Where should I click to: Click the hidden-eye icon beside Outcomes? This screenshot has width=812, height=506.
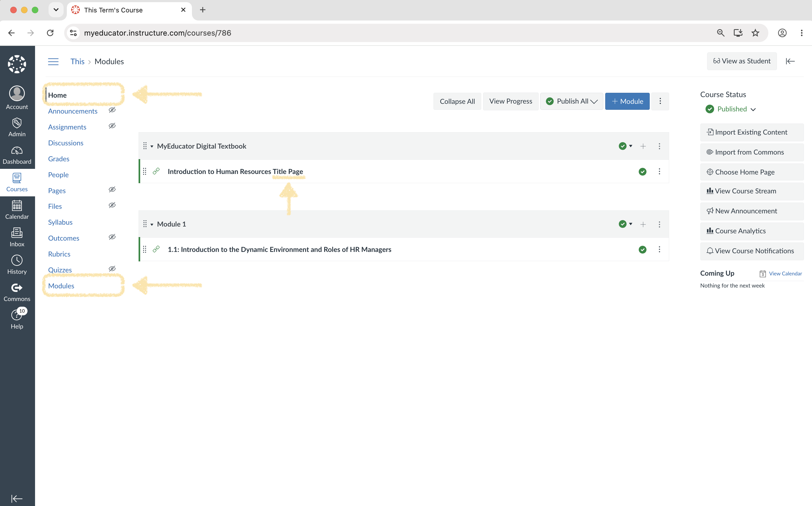coord(112,237)
